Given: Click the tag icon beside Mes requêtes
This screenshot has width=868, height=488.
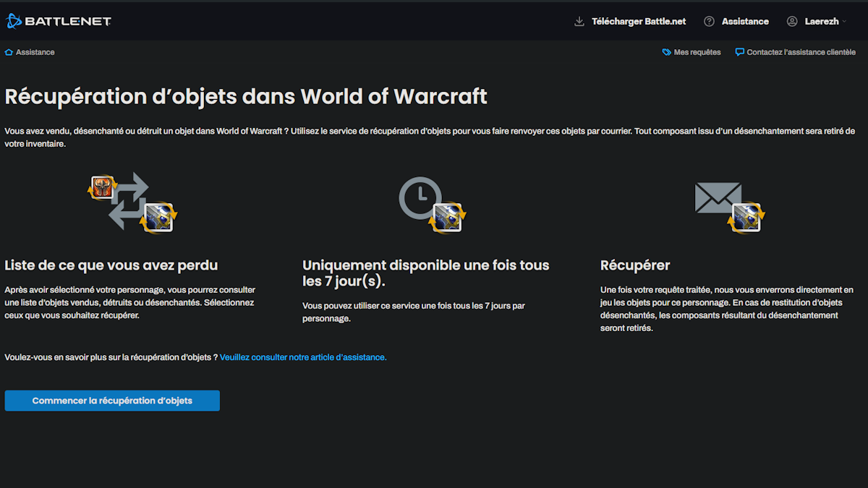Looking at the screenshot, I should click(666, 53).
